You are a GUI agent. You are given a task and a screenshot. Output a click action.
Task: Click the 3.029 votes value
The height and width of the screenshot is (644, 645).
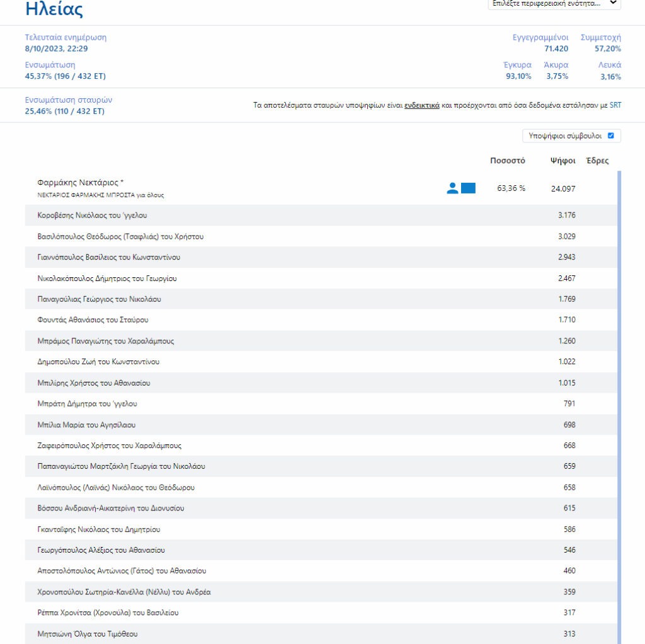(566, 236)
